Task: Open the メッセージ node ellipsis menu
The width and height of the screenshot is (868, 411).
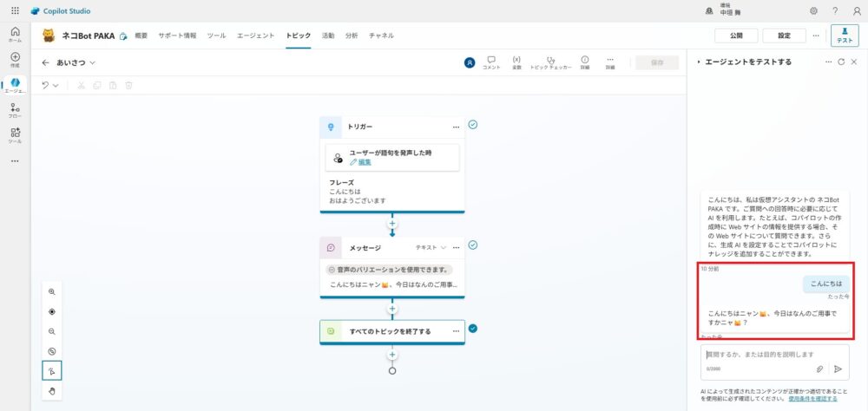Action: [457, 248]
